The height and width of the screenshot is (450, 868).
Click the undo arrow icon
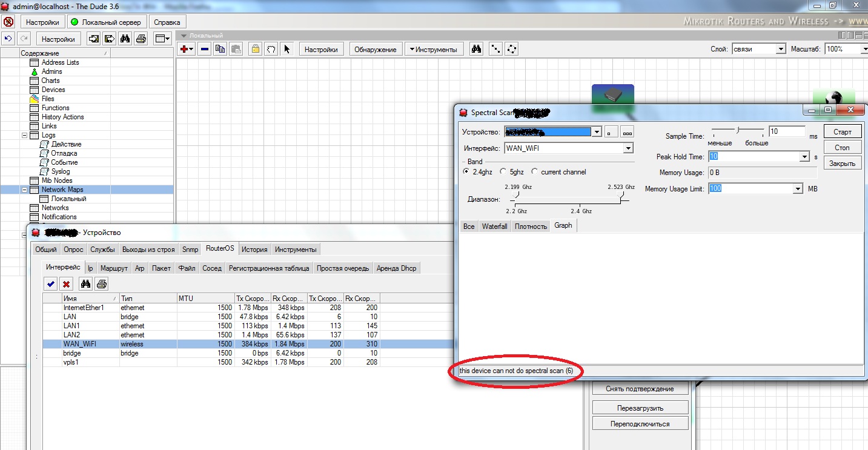8,39
